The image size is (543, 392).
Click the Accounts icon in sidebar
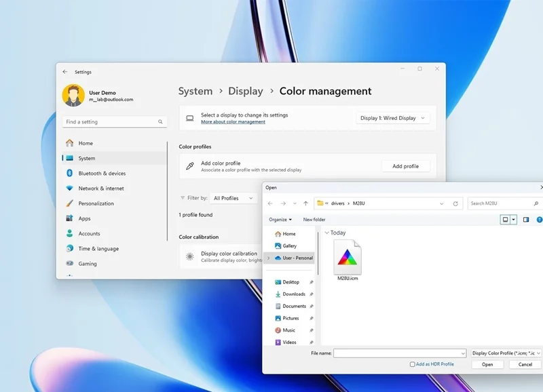70,233
